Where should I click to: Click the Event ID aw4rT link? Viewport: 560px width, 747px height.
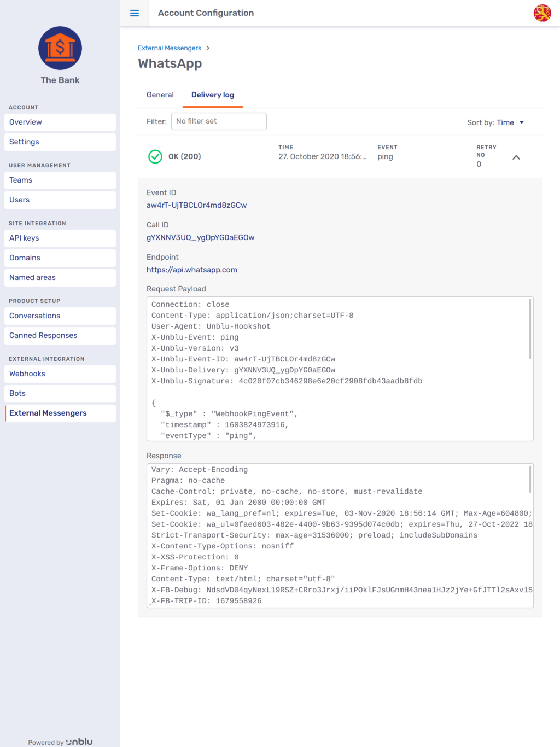click(x=196, y=205)
